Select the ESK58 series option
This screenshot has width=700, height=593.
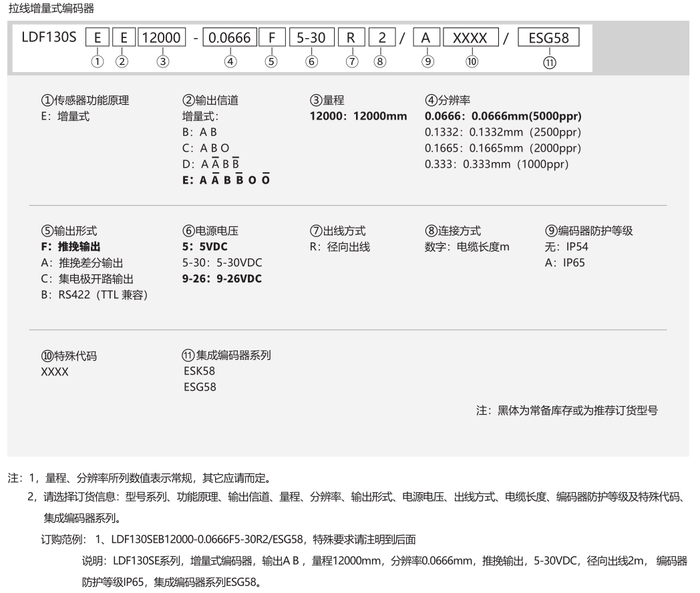200,371
